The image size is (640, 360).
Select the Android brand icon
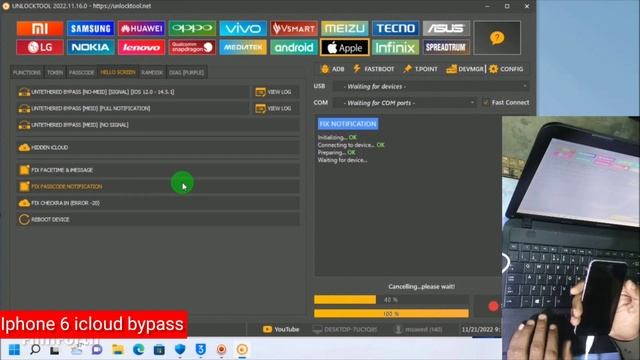tap(293, 47)
